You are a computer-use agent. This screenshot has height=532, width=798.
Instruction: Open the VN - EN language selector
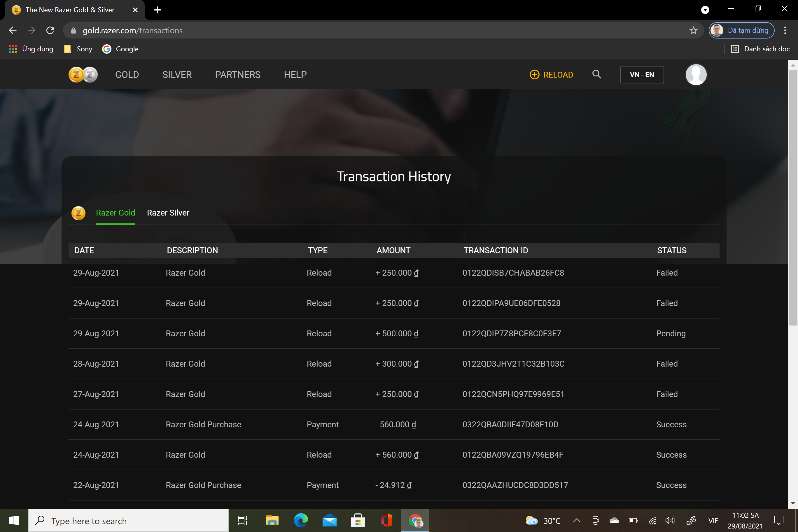click(642, 75)
